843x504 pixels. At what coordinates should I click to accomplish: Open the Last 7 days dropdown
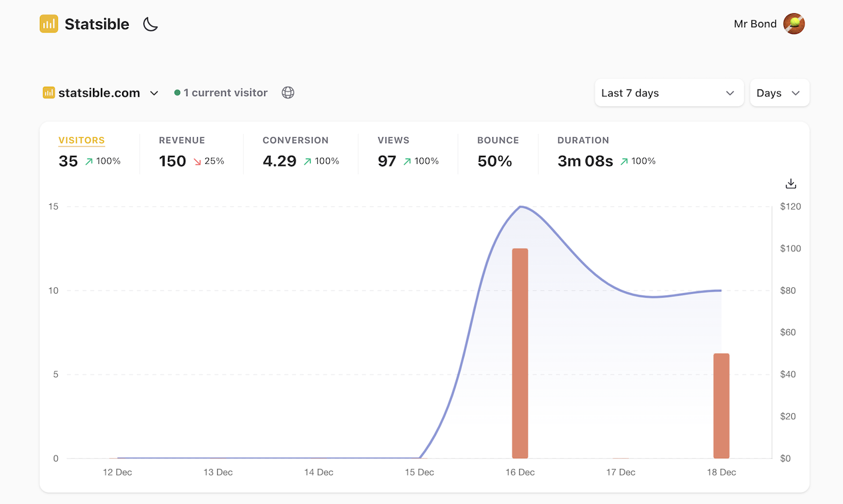[668, 93]
